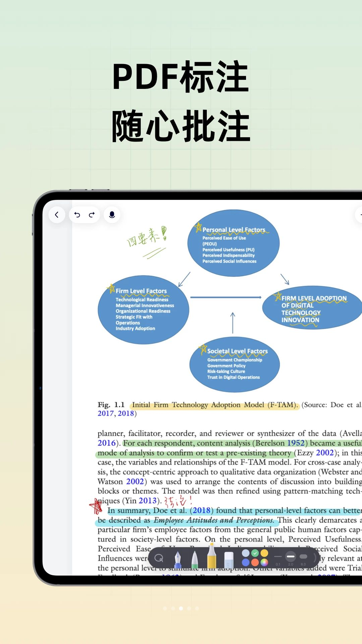Open the Avella 2016 citation link
Screen dimensions: 362x644
point(107,443)
